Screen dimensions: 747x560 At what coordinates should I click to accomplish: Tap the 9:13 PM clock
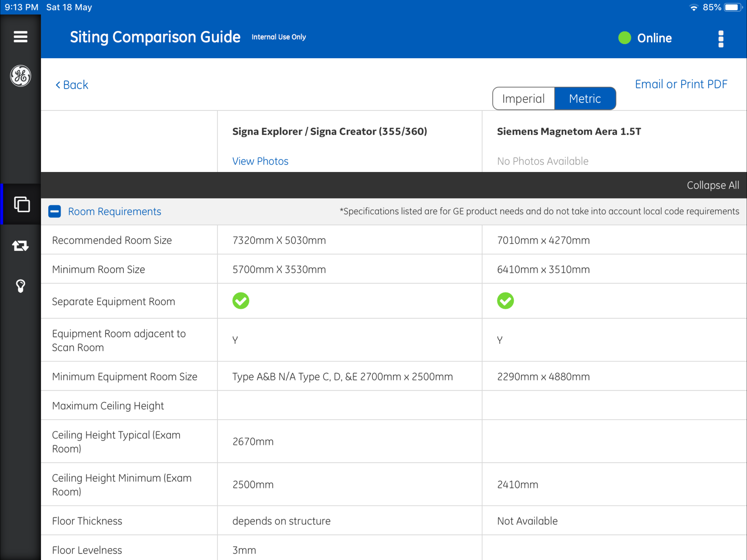[x=21, y=7]
